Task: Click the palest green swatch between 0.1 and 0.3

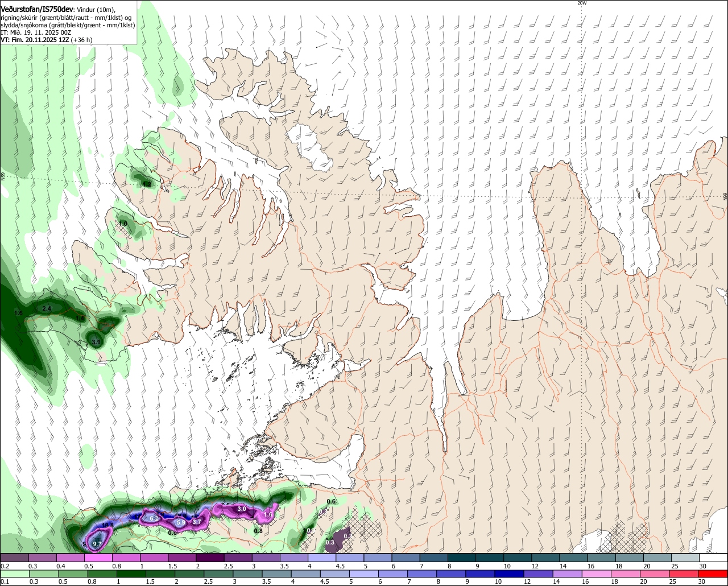Action: point(14,574)
